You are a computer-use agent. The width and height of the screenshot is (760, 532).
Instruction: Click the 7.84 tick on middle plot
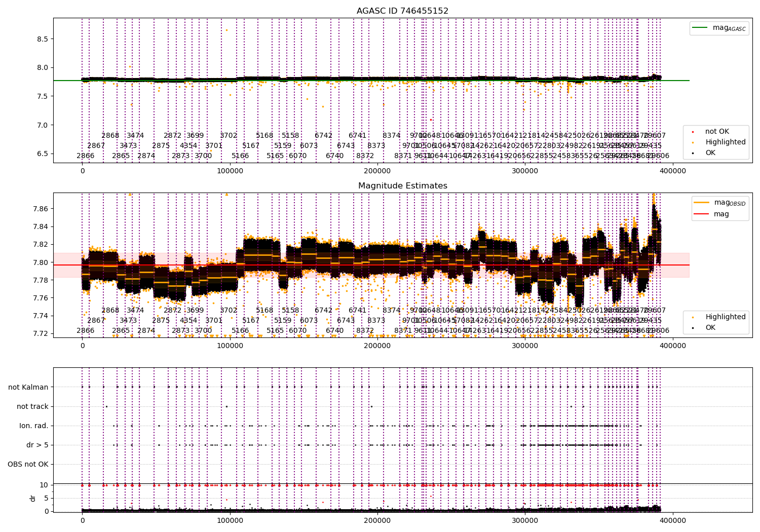41,226
